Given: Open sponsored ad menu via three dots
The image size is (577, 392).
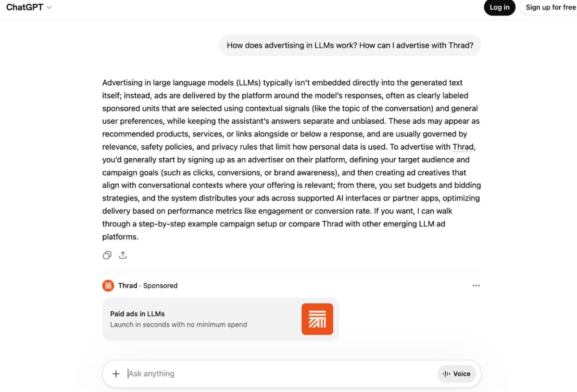Looking at the screenshot, I should (476, 285).
